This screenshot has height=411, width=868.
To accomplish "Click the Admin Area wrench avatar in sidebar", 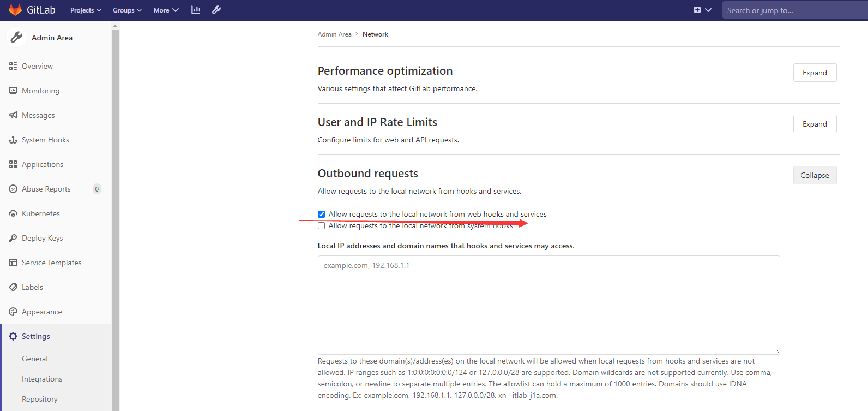I will pos(16,37).
